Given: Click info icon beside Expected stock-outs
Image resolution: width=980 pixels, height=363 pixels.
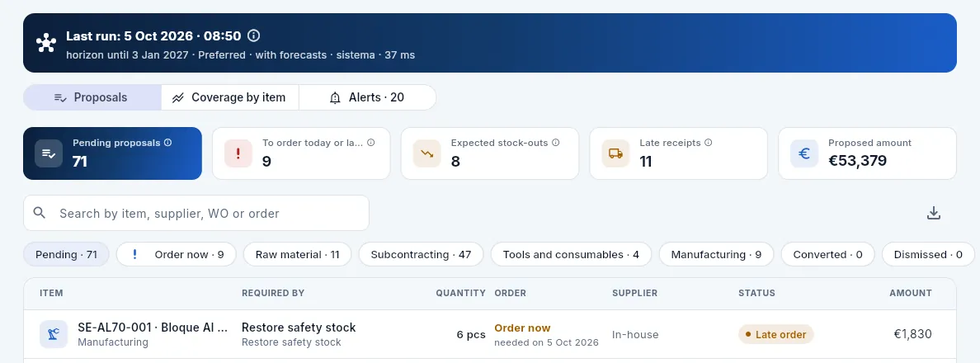Looking at the screenshot, I should (556, 143).
